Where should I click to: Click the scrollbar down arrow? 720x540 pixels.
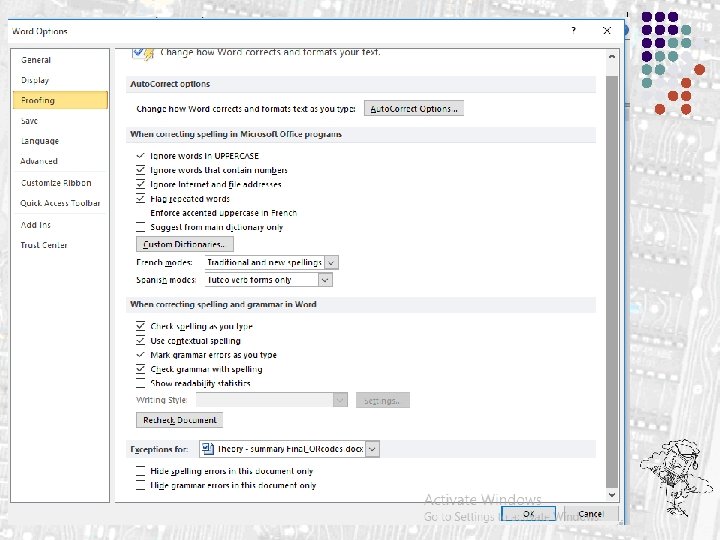[x=612, y=495]
